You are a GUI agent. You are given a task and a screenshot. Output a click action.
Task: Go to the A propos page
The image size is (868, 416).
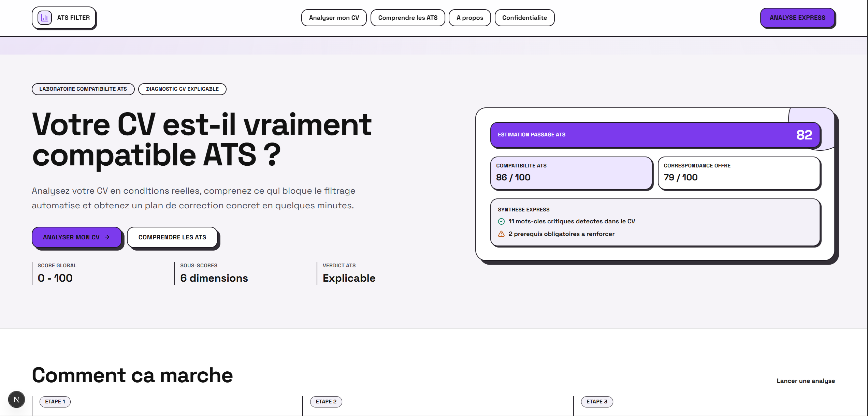pyautogui.click(x=469, y=18)
